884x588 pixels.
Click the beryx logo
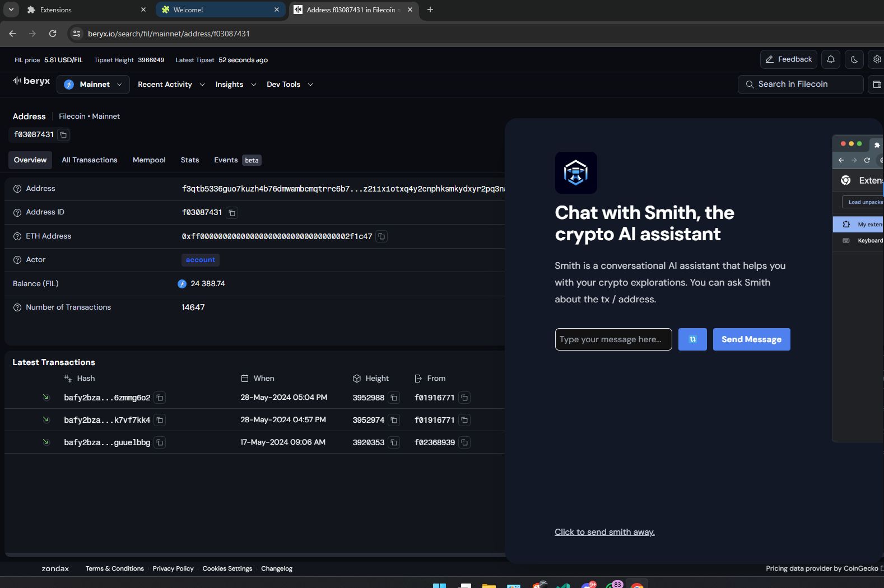pos(31,81)
